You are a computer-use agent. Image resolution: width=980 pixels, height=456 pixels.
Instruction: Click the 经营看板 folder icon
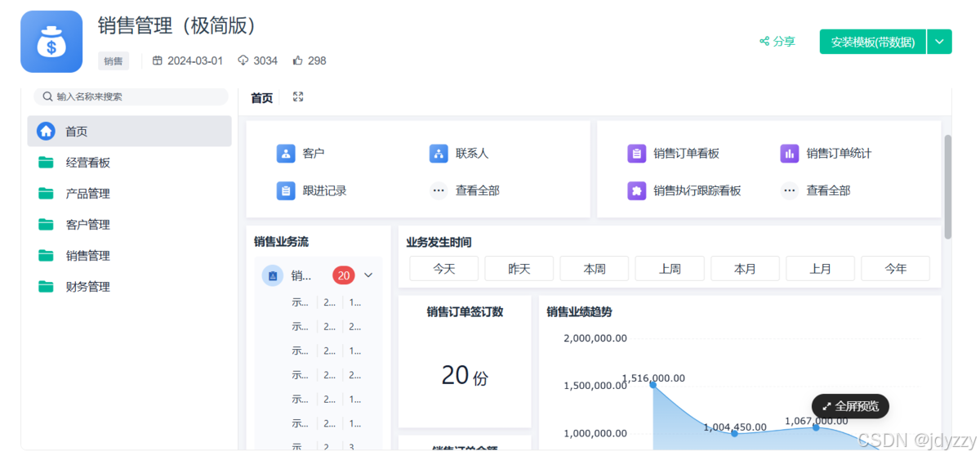coord(46,162)
